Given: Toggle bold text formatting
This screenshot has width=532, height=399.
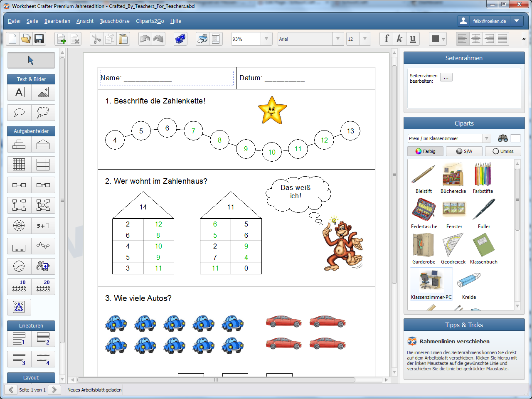Looking at the screenshot, I should tap(387, 39).
